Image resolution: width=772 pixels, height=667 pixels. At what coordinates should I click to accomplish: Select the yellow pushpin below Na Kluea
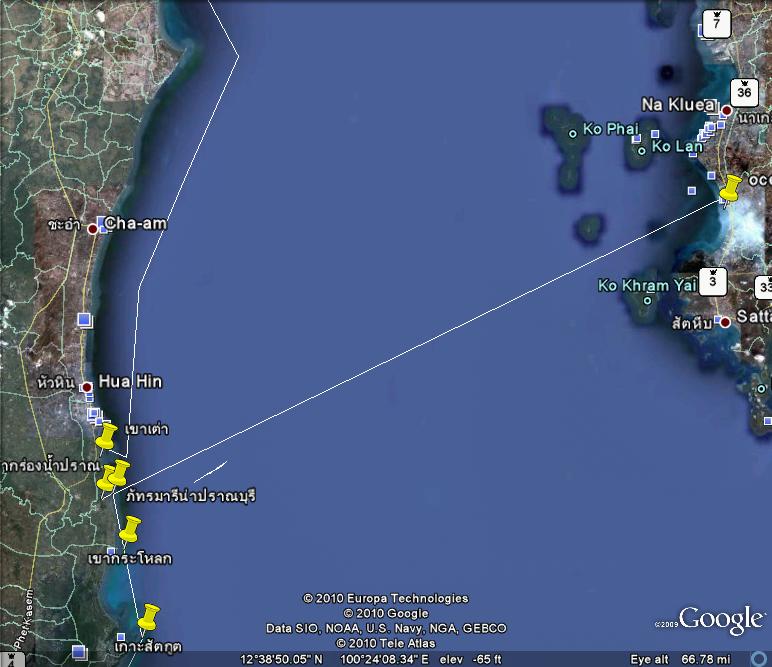731,188
